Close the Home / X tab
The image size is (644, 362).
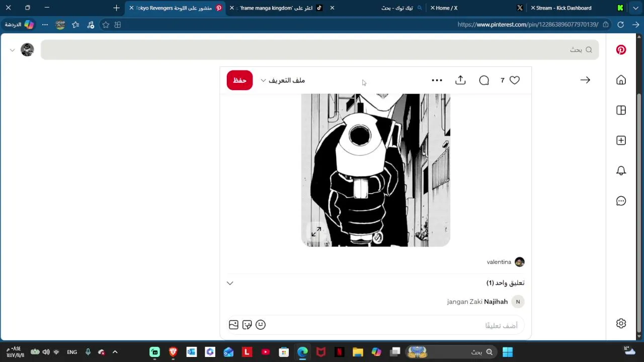[x=433, y=8]
